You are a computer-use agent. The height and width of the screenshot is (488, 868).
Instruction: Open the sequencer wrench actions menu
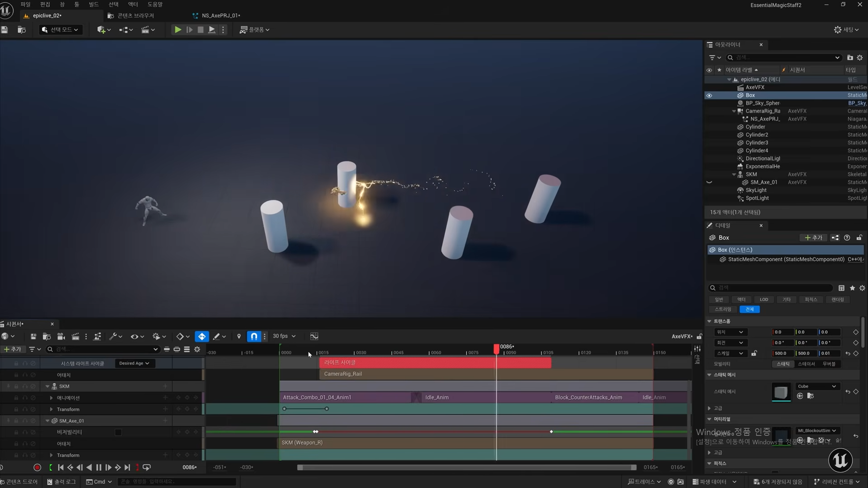coord(115,336)
